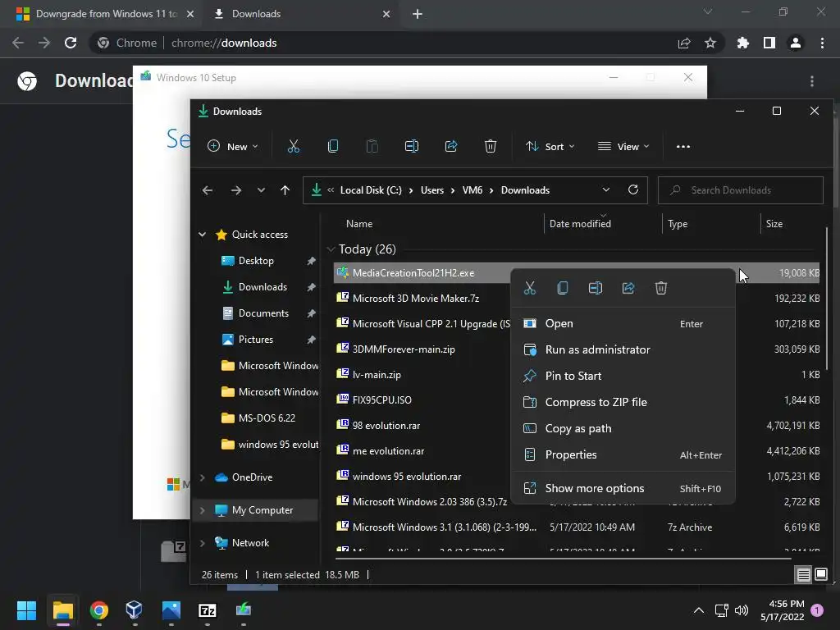Open 7-Zip from the taskbar
Viewport: 840px width, 630px height.
point(208,610)
